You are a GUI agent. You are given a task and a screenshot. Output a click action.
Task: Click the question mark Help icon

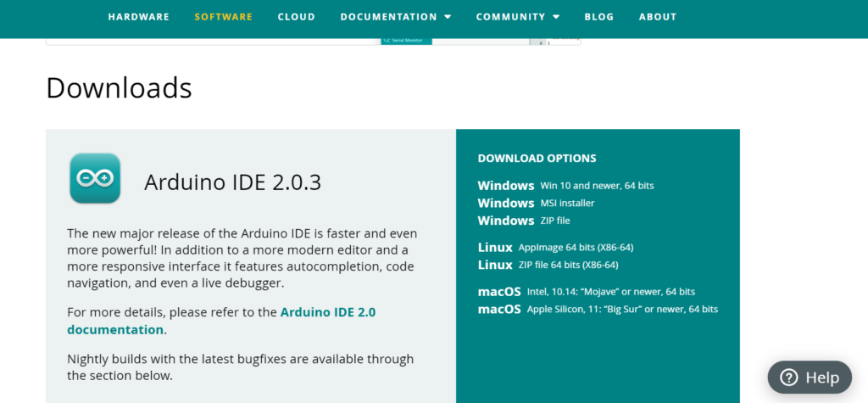788,378
